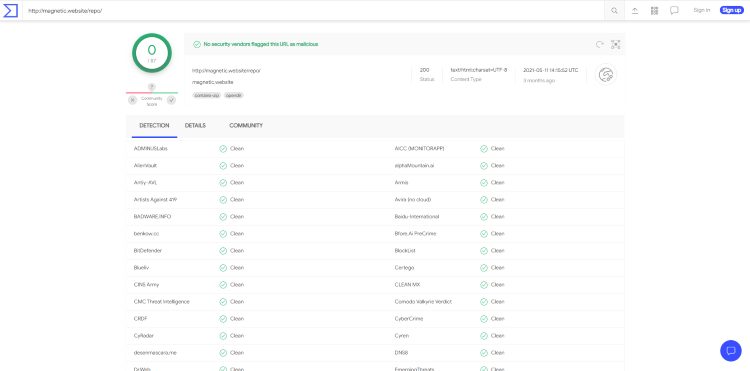The height and width of the screenshot is (371, 750).
Task: Select the Armis vendor name
Action: [x=401, y=183]
